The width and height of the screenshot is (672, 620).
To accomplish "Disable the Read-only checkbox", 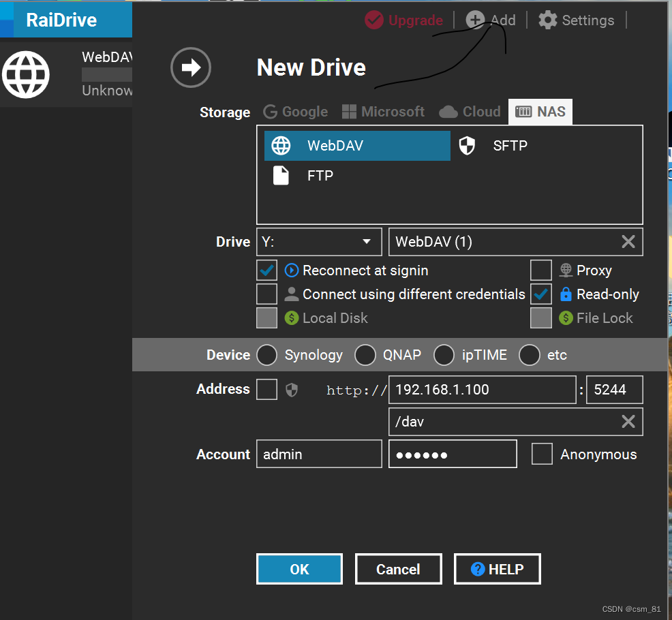I will [541, 294].
